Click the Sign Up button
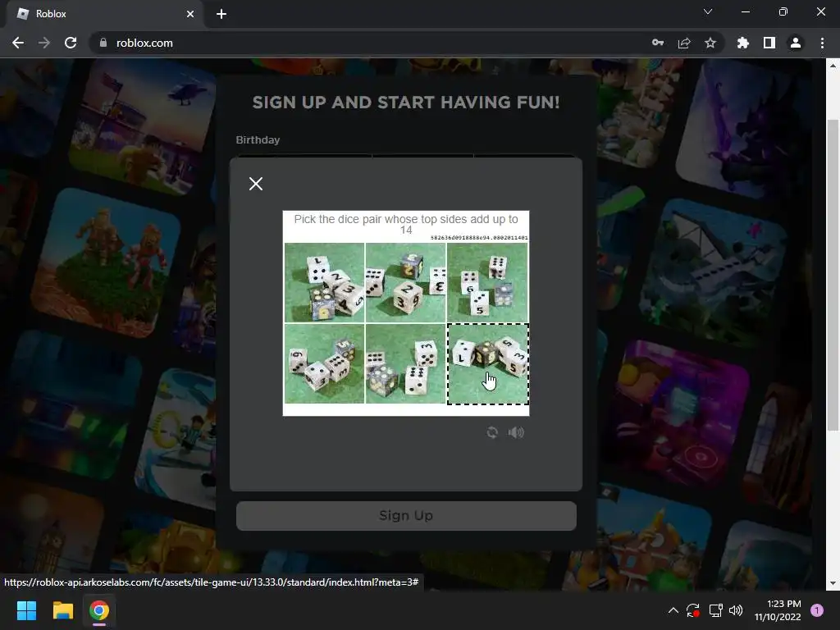The height and width of the screenshot is (630, 840). [x=406, y=515]
